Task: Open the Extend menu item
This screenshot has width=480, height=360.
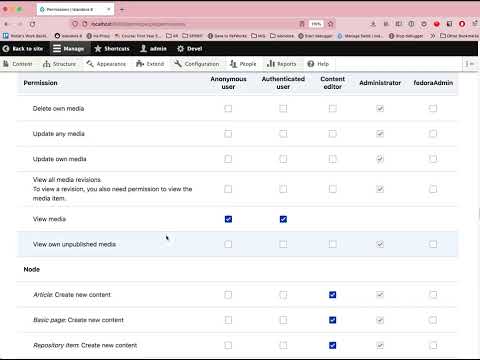Action: [150, 64]
